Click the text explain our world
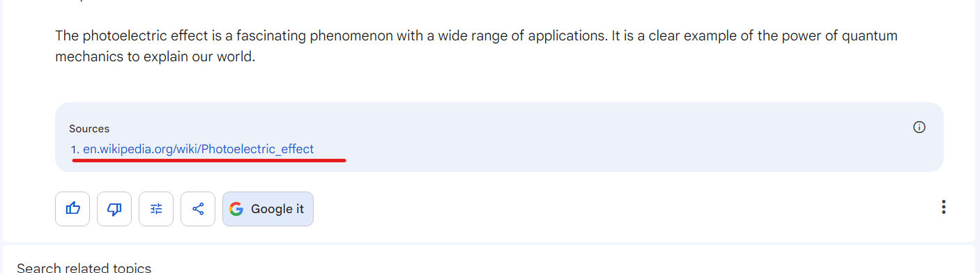The width and height of the screenshot is (980, 273). 199,57
